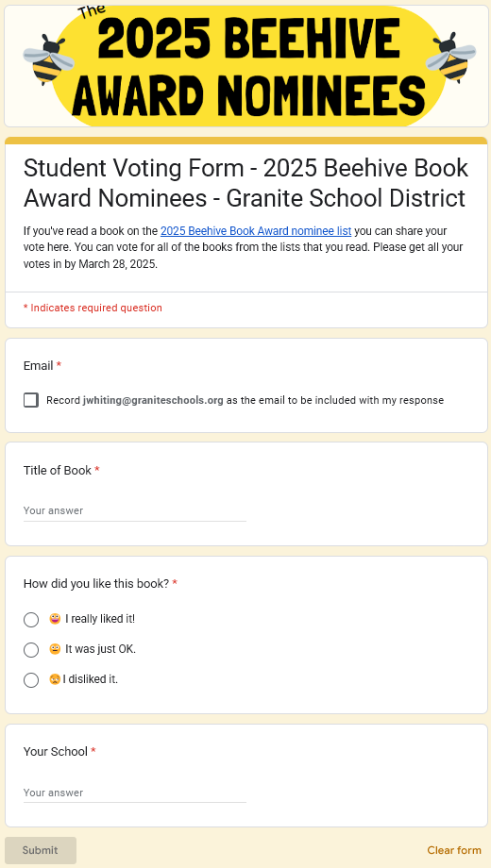Click the bee icon left of banner title
The height and width of the screenshot is (868, 491).
[48, 59]
